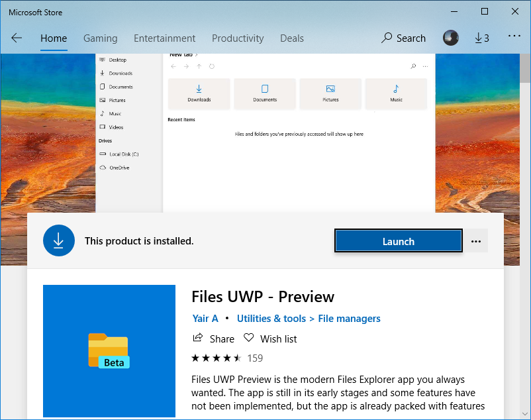Click the scroll down arrow

[525, 414]
